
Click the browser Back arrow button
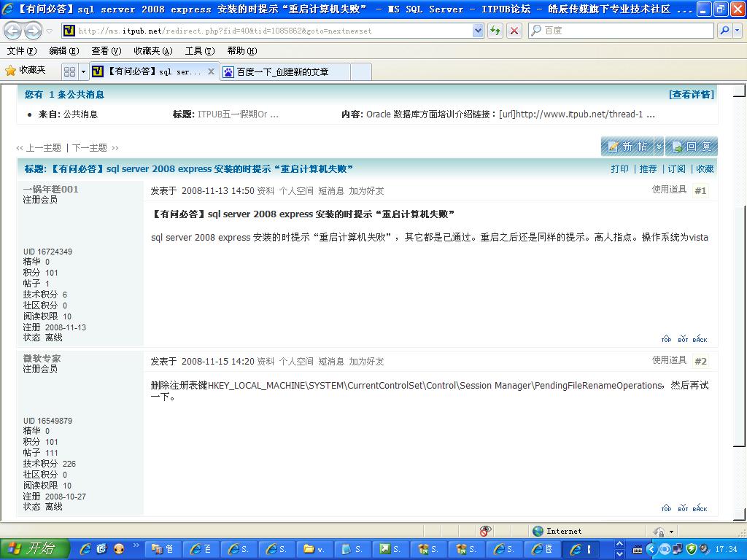tap(12, 31)
